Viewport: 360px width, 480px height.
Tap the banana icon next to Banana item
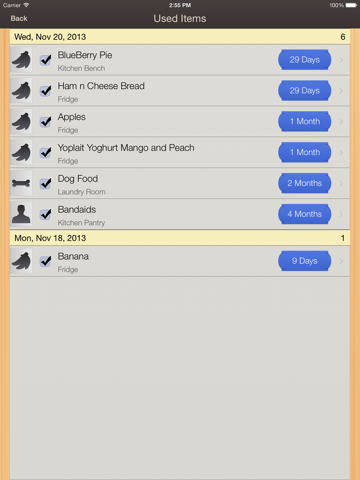click(x=21, y=261)
